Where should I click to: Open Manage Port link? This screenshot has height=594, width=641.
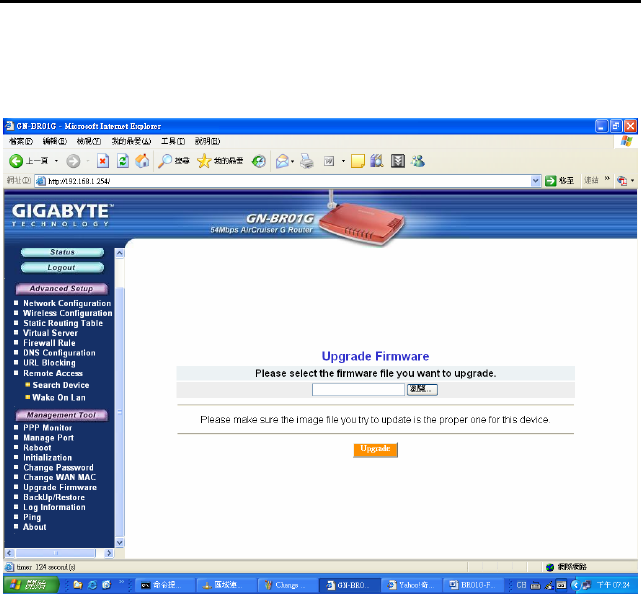coord(48,438)
